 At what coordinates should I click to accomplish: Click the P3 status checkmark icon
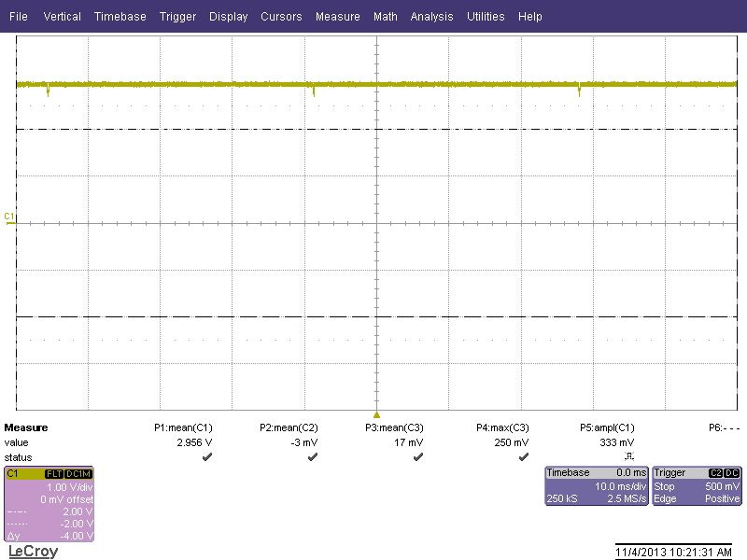click(417, 457)
